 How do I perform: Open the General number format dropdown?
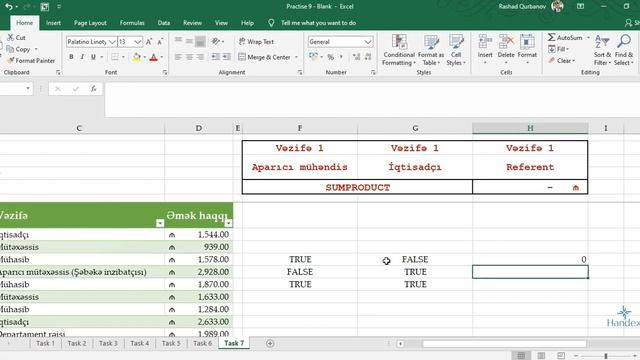(368, 42)
